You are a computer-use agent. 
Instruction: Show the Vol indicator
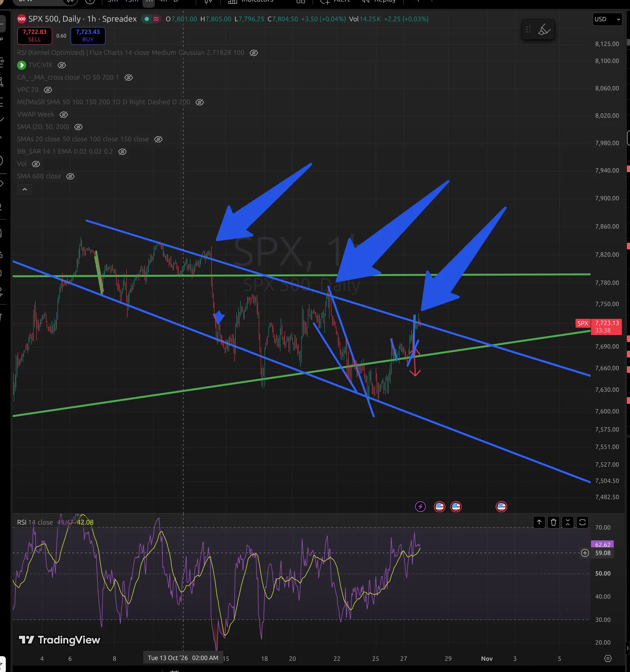pyautogui.click(x=36, y=164)
